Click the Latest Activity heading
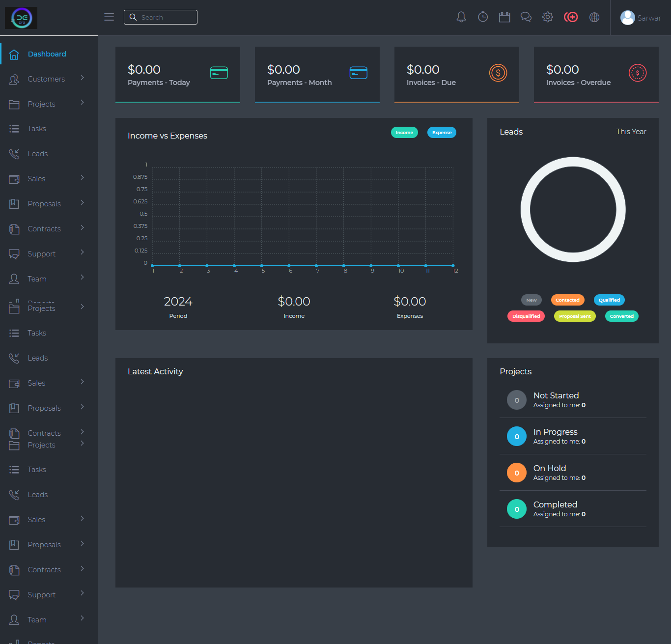 pyautogui.click(x=155, y=371)
